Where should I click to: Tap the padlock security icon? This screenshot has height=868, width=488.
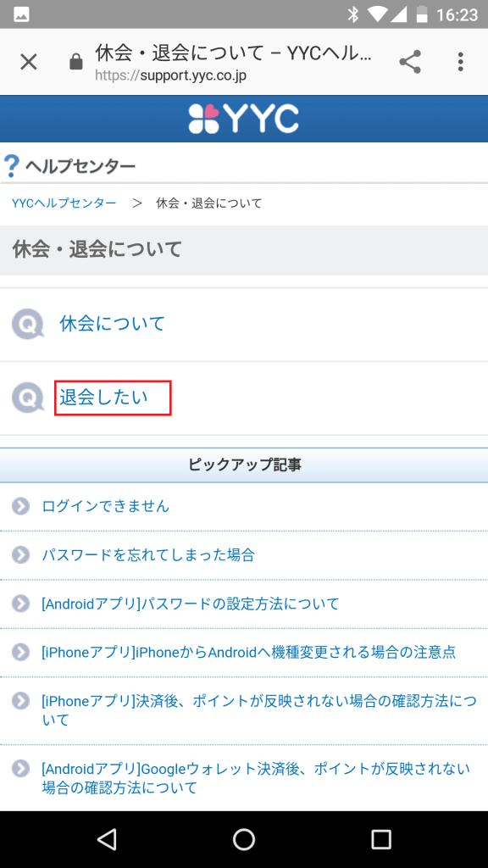click(76, 62)
